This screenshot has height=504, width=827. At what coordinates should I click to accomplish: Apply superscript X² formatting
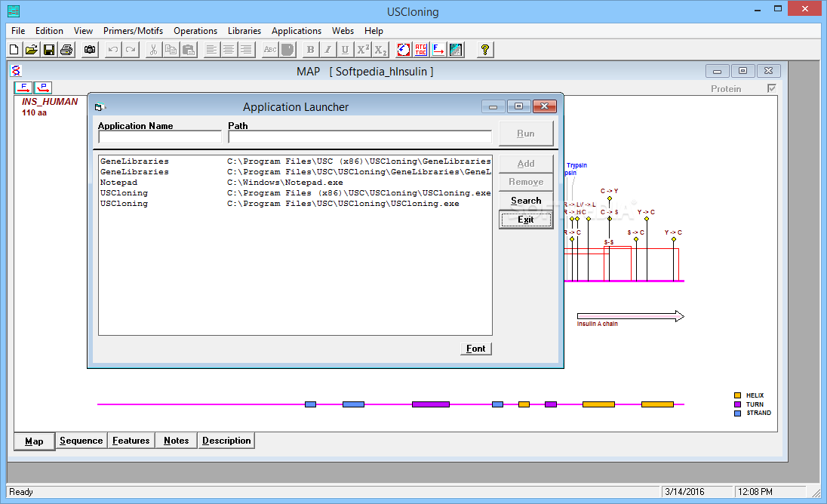point(363,50)
